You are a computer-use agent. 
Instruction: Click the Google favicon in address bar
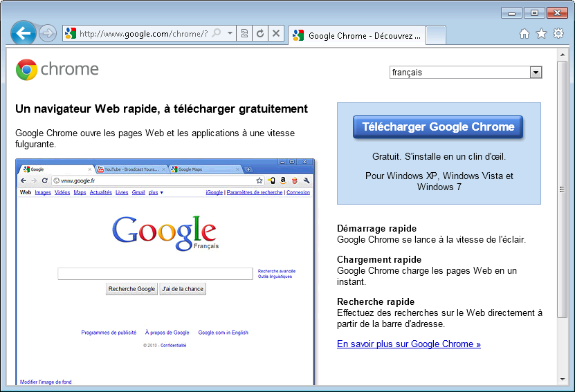point(71,34)
